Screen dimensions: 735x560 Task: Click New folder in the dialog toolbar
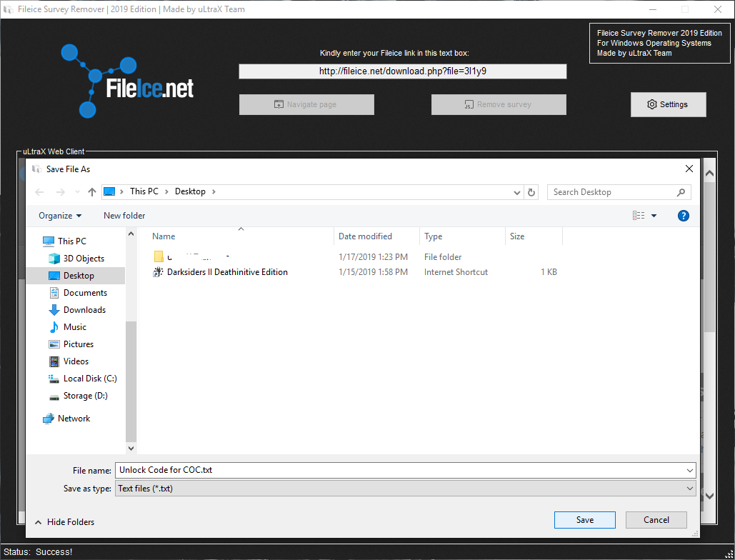(x=124, y=215)
